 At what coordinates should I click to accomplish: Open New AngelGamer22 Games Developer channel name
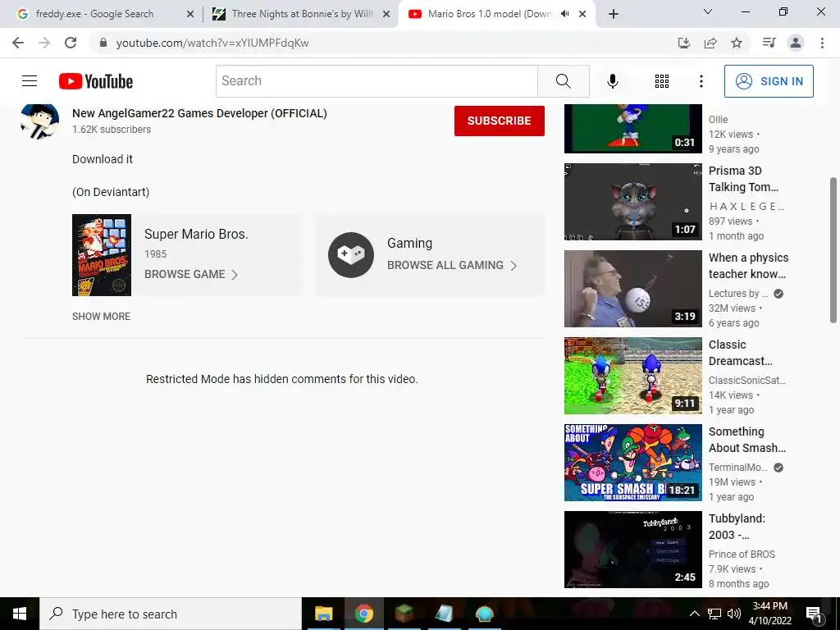coord(199,113)
